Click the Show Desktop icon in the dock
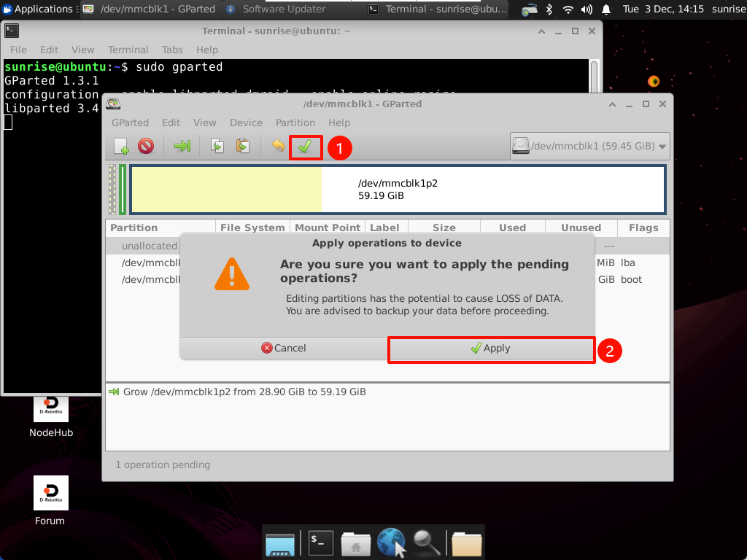The height and width of the screenshot is (560, 747). (x=280, y=543)
